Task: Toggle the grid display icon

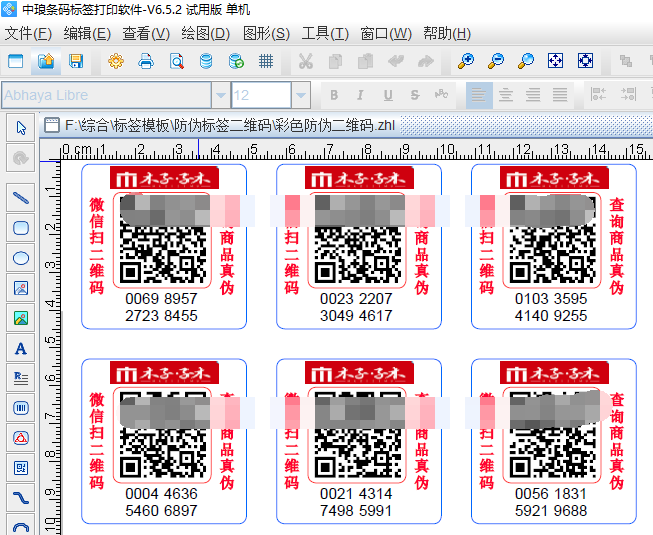Action: [x=266, y=61]
